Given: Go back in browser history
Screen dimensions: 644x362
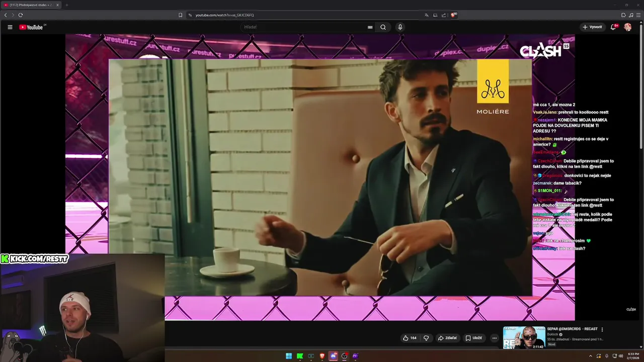Looking at the screenshot, I should pos(6,15).
